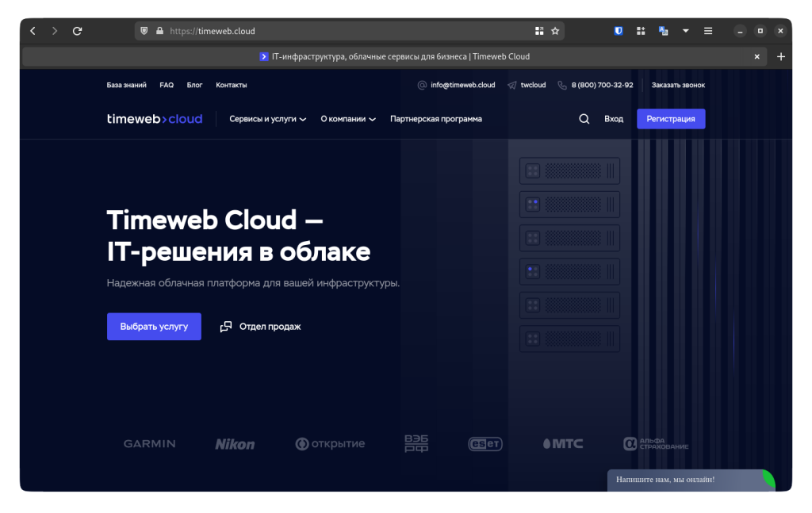Click the МТС client logo
The image size is (812, 513).
pyautogui.click(x=563, y=444)
